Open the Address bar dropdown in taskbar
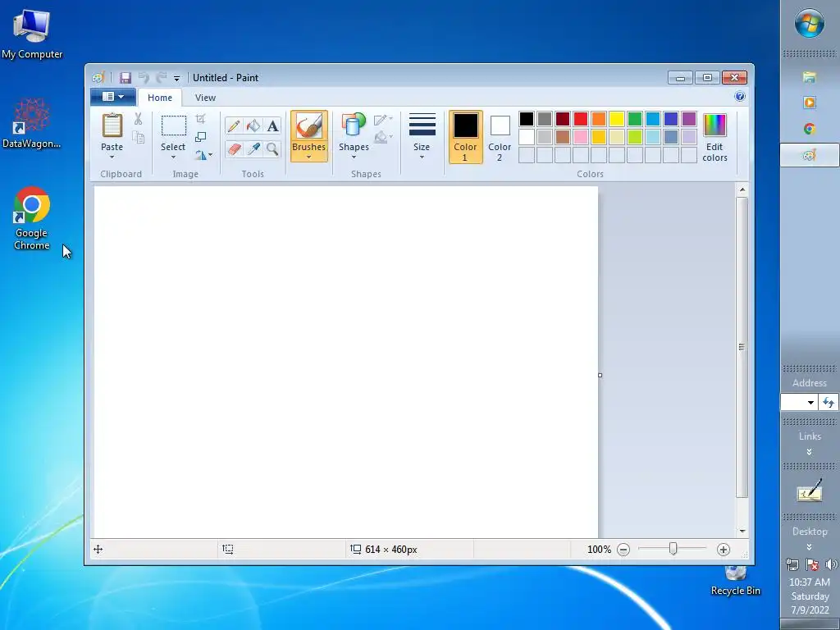The image size is (840, 630). tap(810, 402)
